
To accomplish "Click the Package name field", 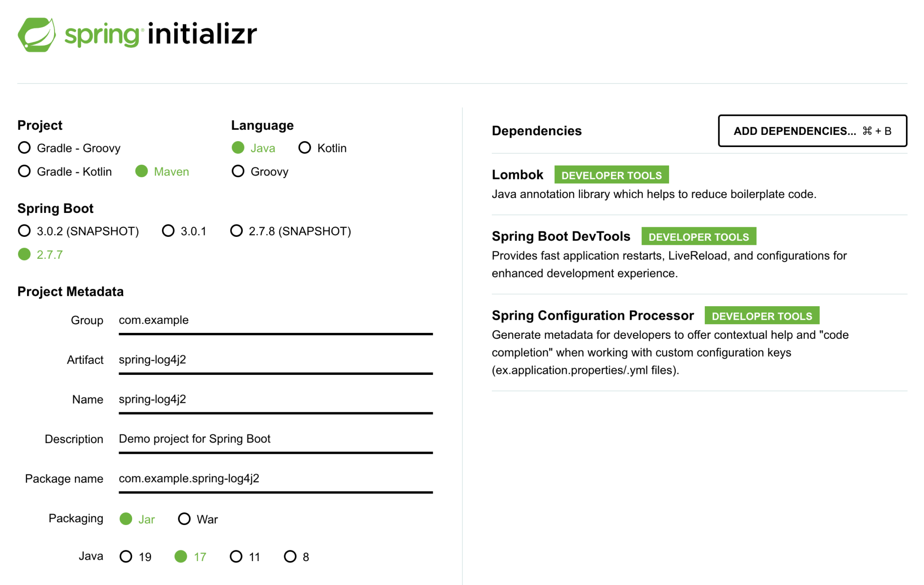I will [275, 479].
